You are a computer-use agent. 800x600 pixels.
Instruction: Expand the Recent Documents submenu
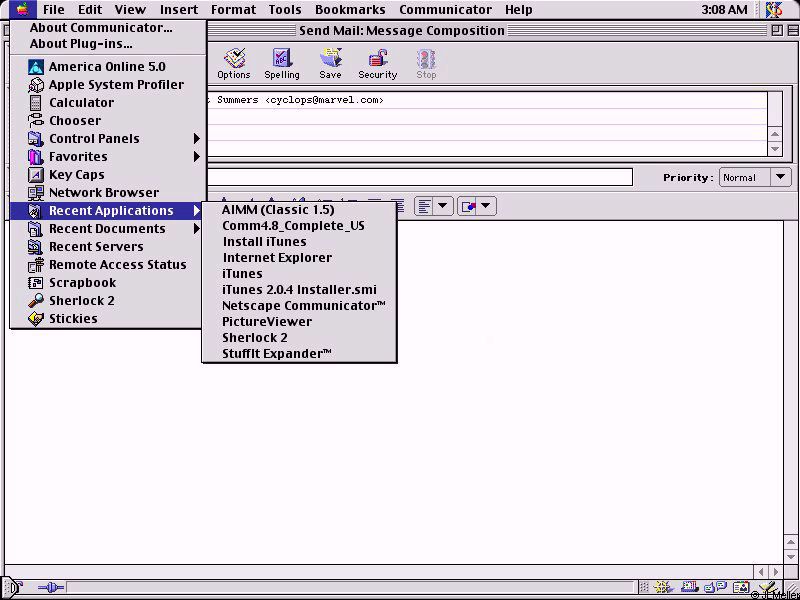tap(108, 229)
